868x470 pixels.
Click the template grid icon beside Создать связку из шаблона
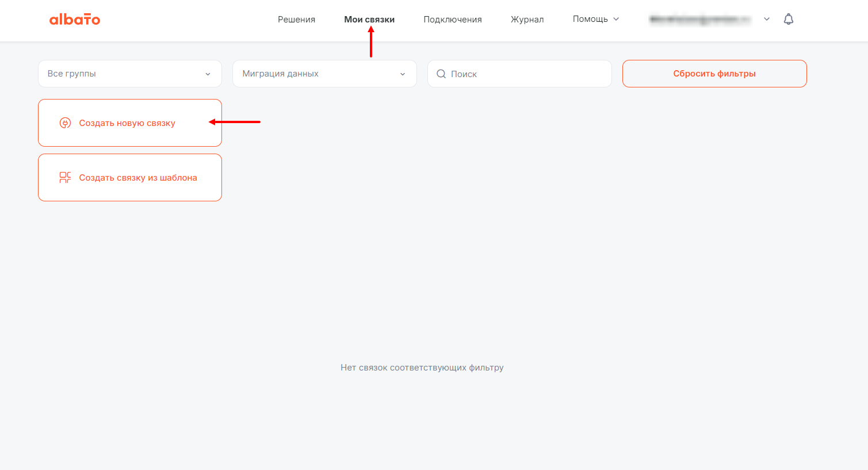65,178
